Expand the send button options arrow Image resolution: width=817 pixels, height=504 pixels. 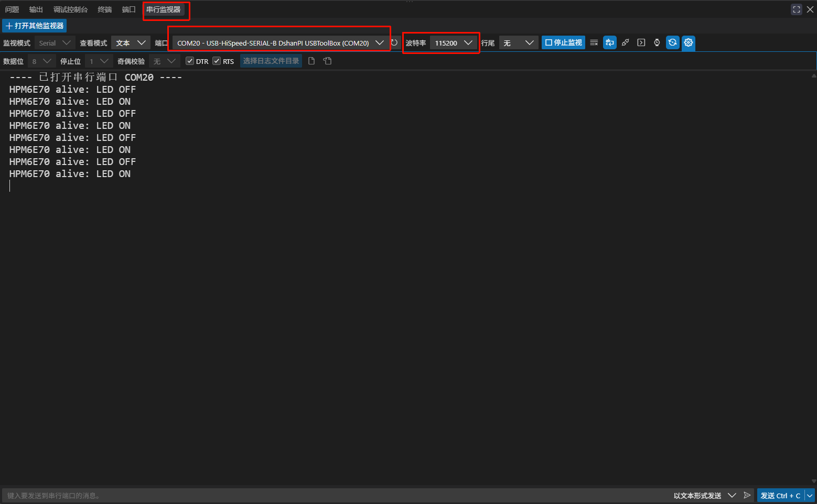[x=810, y=496]
